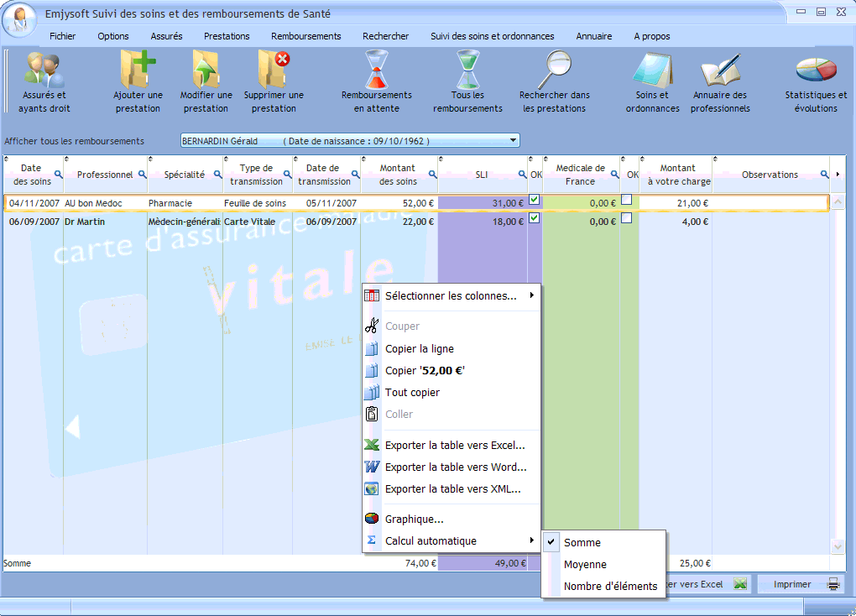Click search icon in Date de transmission header
Image resolution: width=856 pixels, height=616 pixels.
coord(355,175)
